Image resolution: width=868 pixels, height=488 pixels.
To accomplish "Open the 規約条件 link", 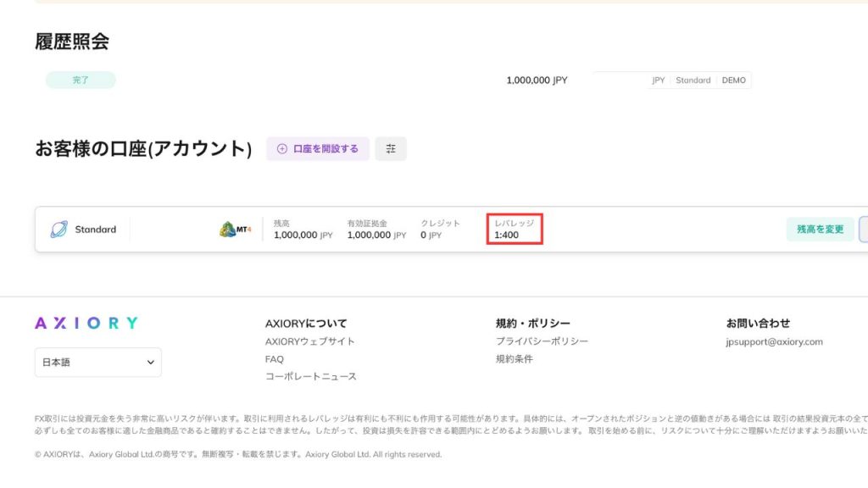I will pos(515,359).
